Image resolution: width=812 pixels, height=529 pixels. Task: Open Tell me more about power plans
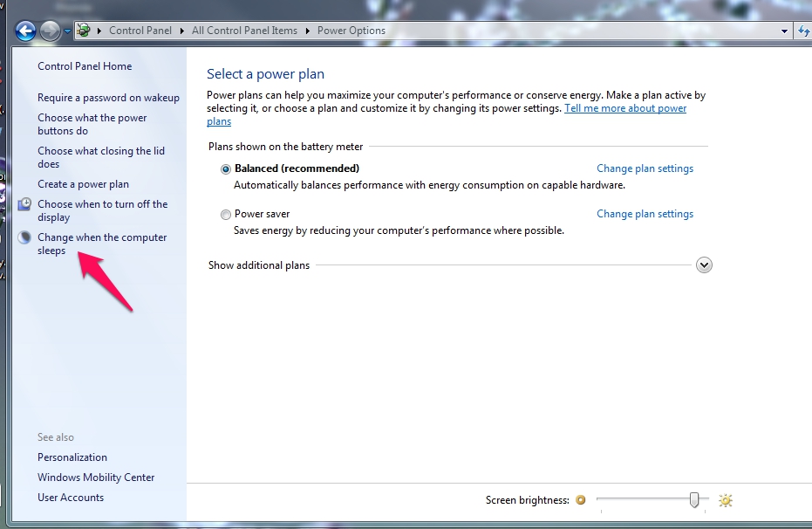click(x=625, y=108)
